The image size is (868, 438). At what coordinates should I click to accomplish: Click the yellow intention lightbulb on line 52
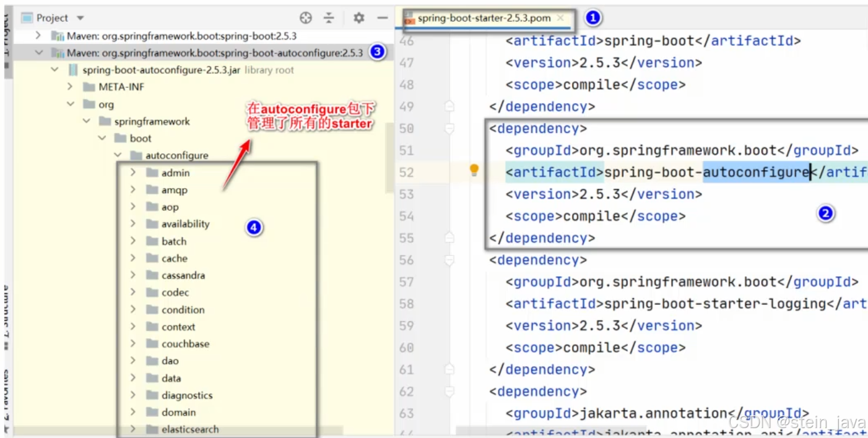pyautogui.click(x=474, y=170)
